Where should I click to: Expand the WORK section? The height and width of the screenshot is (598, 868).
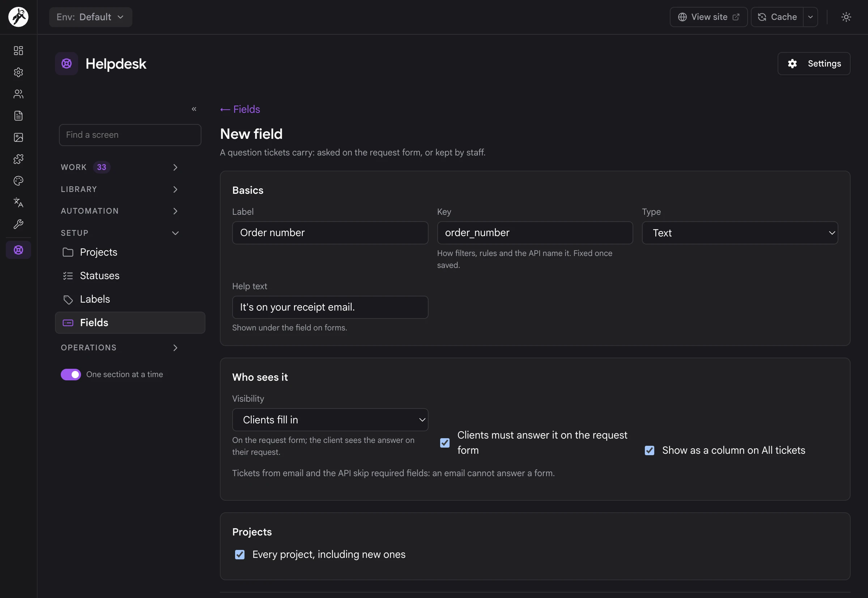pyautogui.click(x=120, y=167)
